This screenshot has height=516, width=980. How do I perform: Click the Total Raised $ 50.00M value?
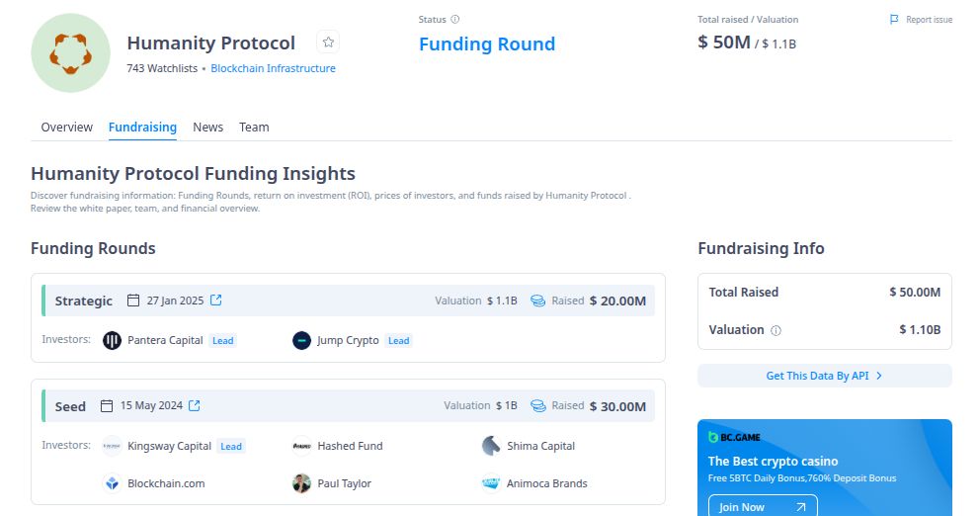click(915, 292)
